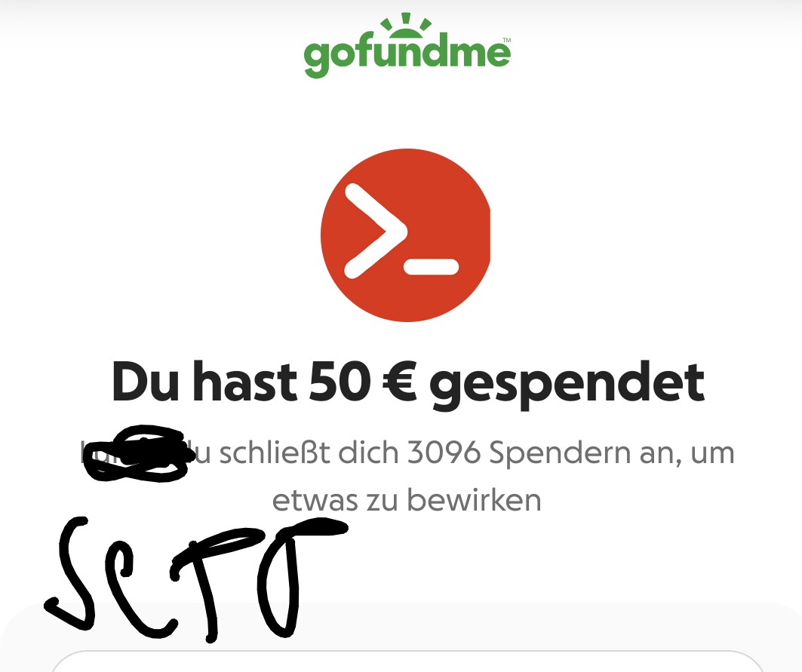
Task: Click the handwritten letter S
Action: pyautogui.click(x=70, y=572)
